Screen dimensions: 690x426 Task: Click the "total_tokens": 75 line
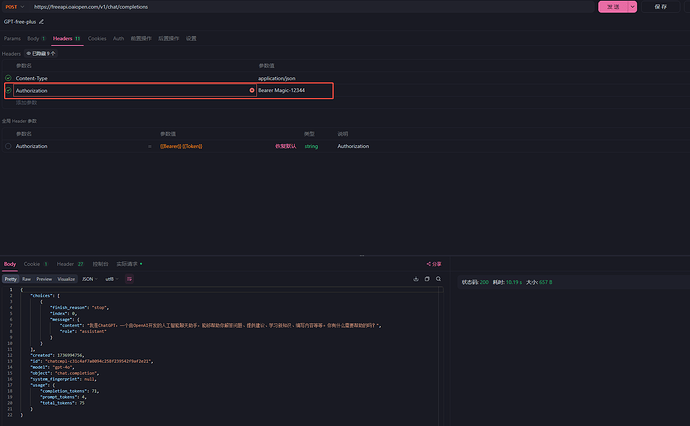coord(62,403)
